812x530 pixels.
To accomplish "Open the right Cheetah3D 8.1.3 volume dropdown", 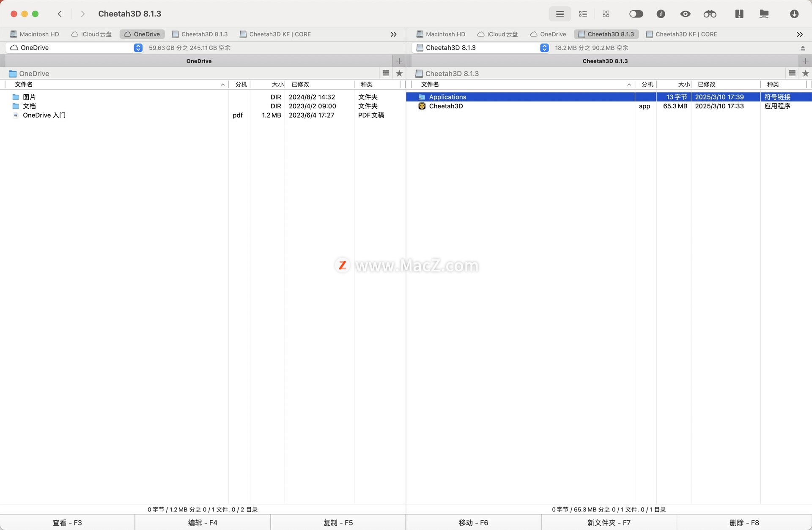I will pos(480,48).
